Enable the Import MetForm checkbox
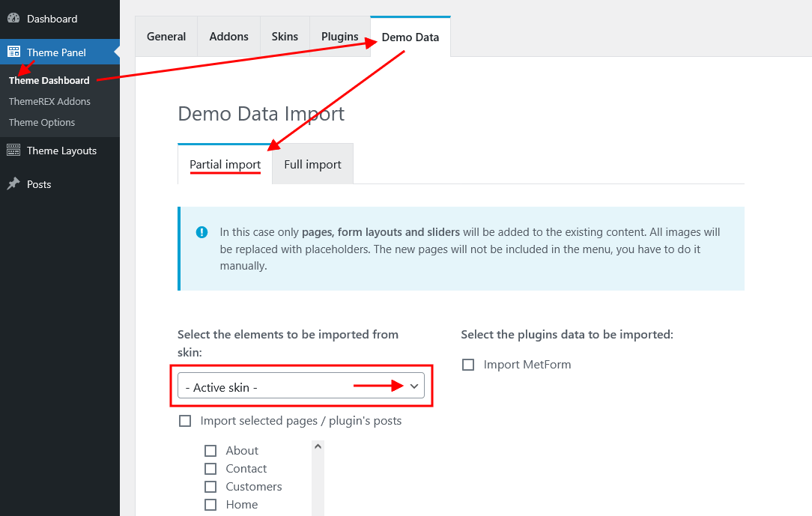Screen dimensions: 812x516 (x=468, y=365)
